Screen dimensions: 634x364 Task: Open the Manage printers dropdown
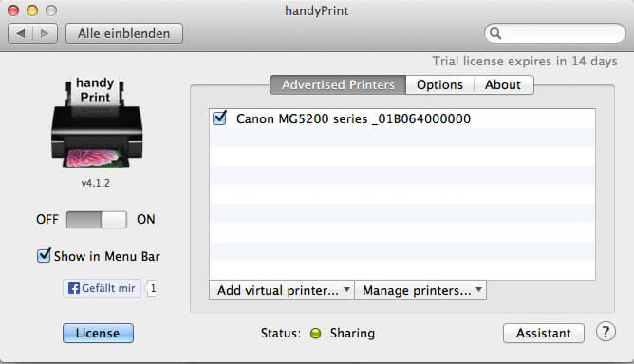420,290
